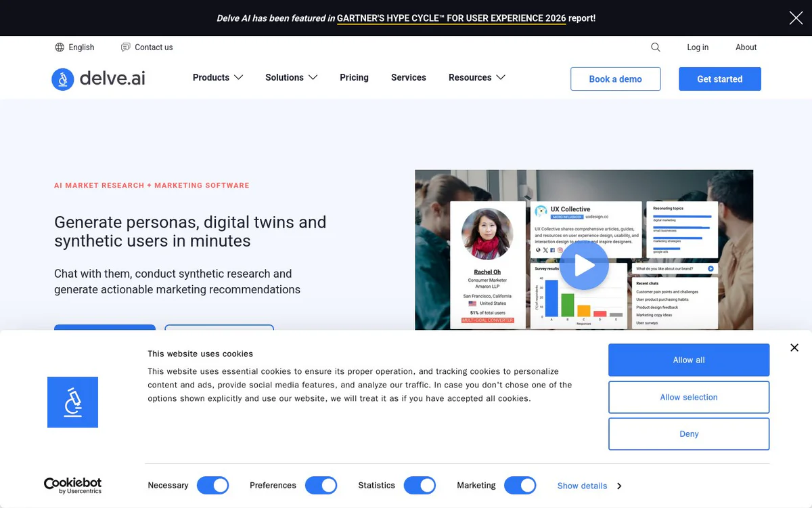Disable the Preferences cookies switch

click(x=321, y=486)
